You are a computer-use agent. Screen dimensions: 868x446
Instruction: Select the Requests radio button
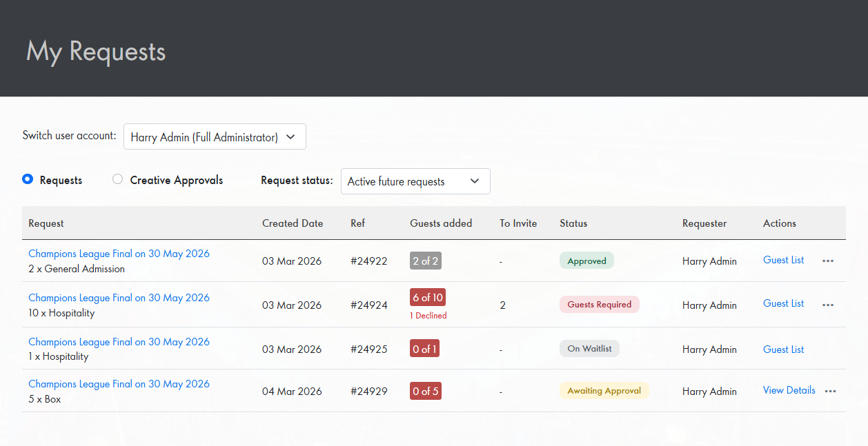point(28,179)
